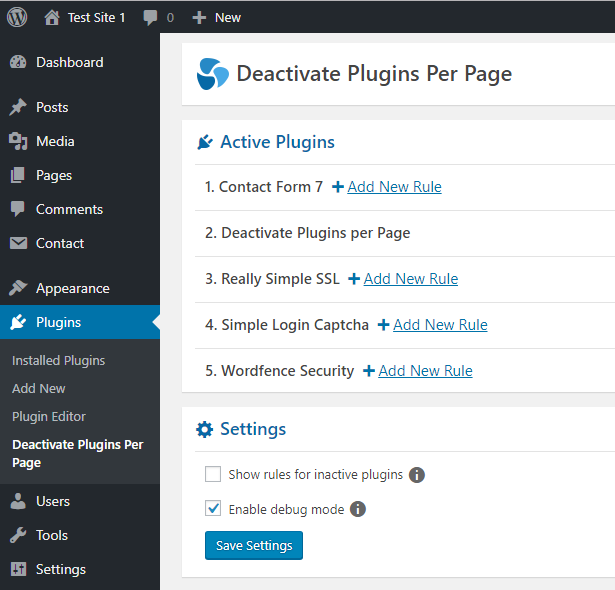
Task: Click the Media icon in sidebar
Action: pos(18,141)
